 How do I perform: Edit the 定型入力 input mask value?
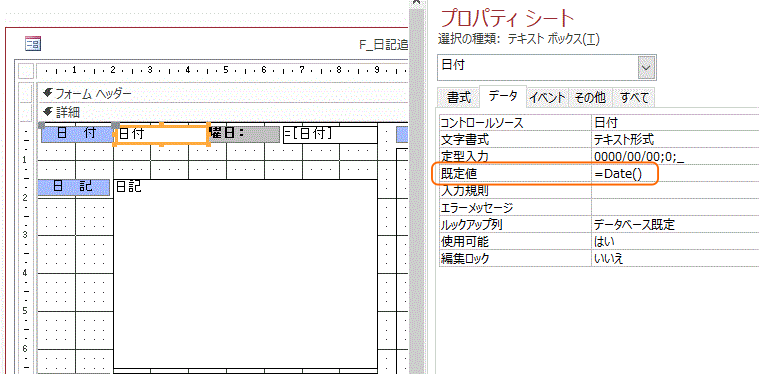(x=675, y=156)
